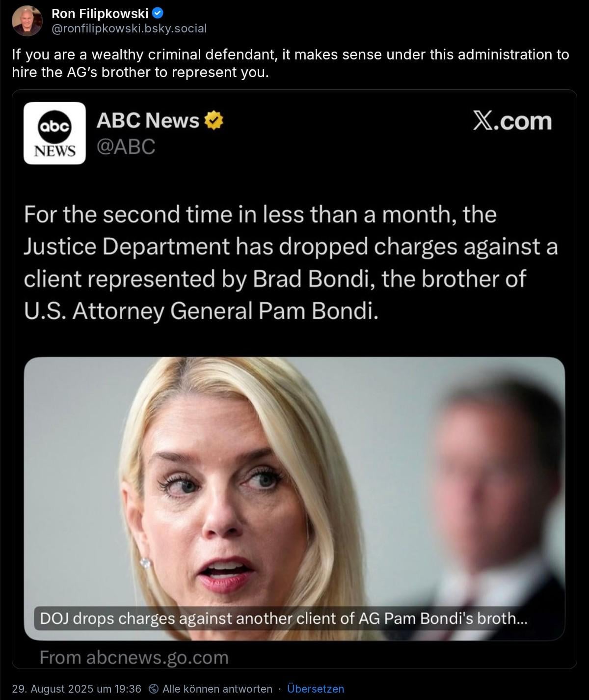The height and width of the screenshot is (700, 589).
Task: Click the post text about wealthy criminal defendant
Action: [x=291, y=63]
